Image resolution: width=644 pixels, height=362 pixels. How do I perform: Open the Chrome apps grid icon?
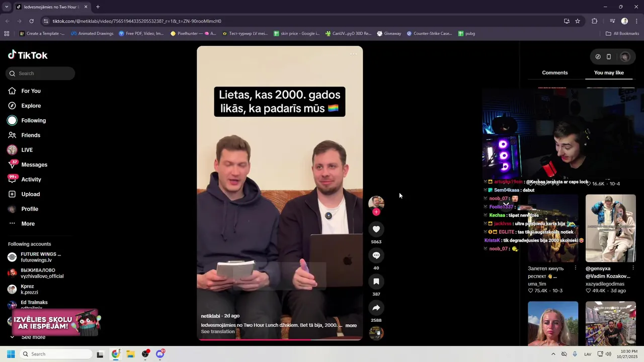pos(7,34)
